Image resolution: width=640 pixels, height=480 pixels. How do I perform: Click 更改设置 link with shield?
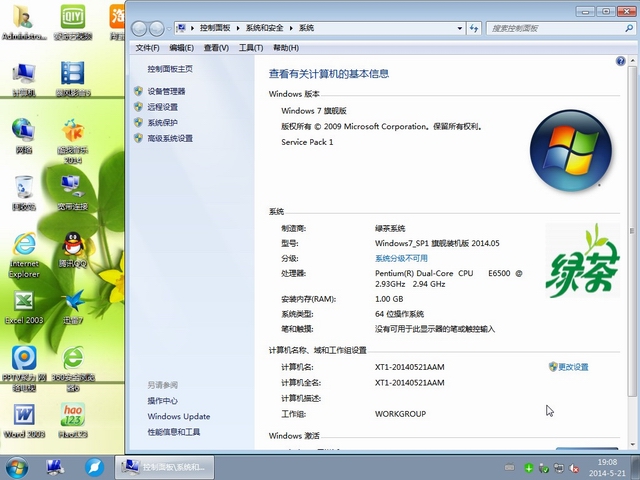click(x=569, y=367)
